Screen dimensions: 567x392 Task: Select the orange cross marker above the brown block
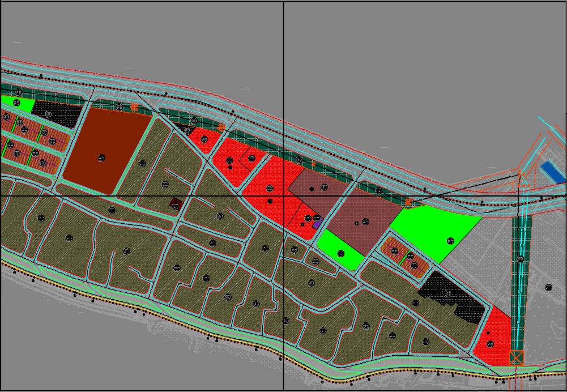[134, 107]
